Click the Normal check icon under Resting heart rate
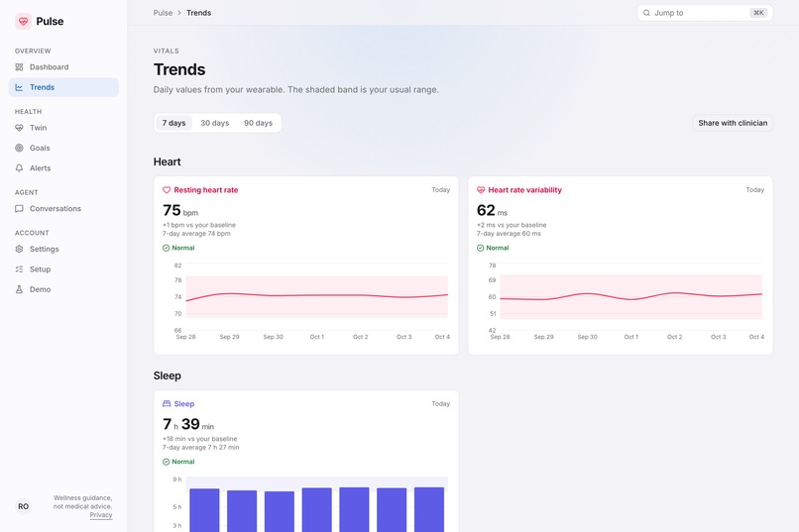 point(167,248)
